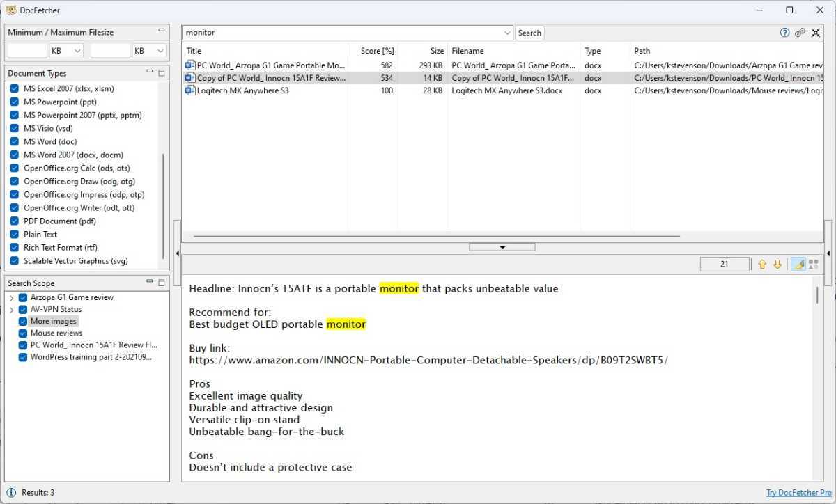The height and width of the screenshot is (504, 836).
Task: Click the docx icon of Innocn 15A1F result
Action: (189, 78)
